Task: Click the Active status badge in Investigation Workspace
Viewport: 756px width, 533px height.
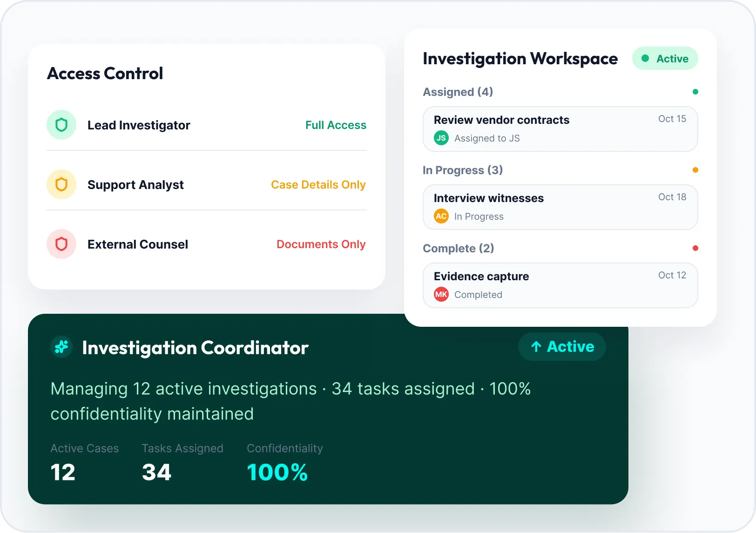Action: [665, 59]
